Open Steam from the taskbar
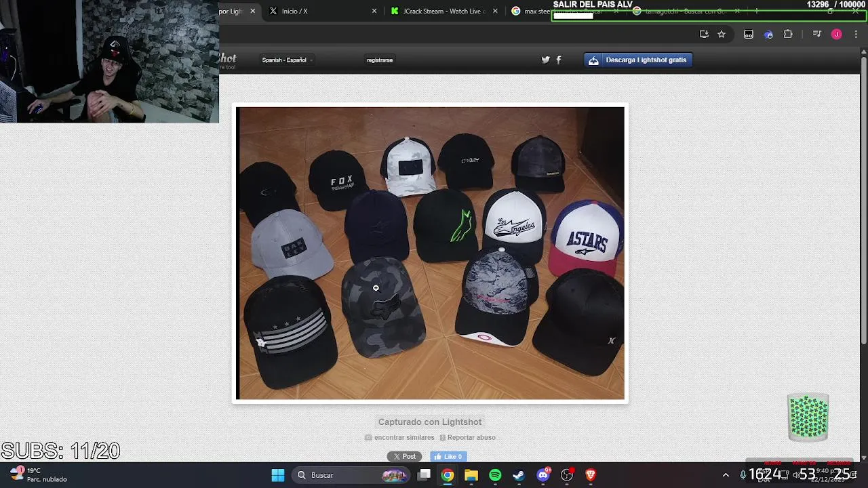The image size is (868, 488). click(519, 475)
